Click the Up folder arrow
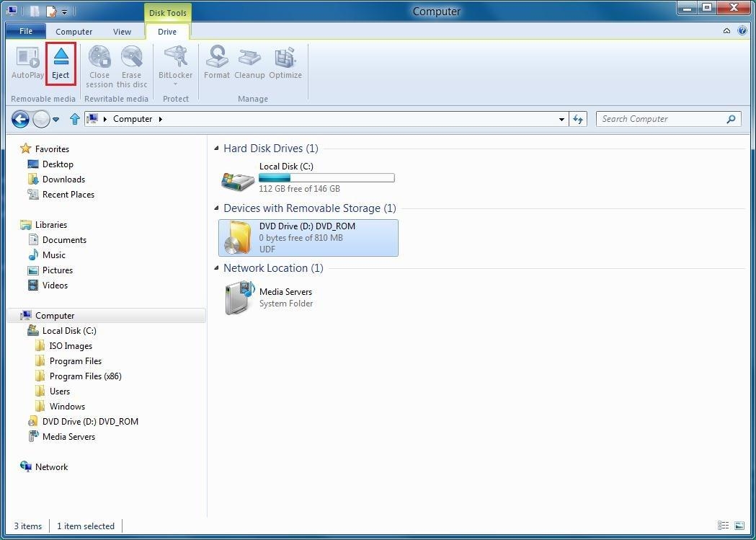 pos(74,119)
